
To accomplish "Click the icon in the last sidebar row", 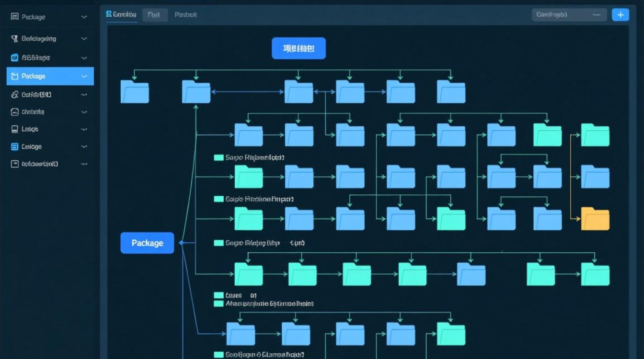I will [14, 164].
